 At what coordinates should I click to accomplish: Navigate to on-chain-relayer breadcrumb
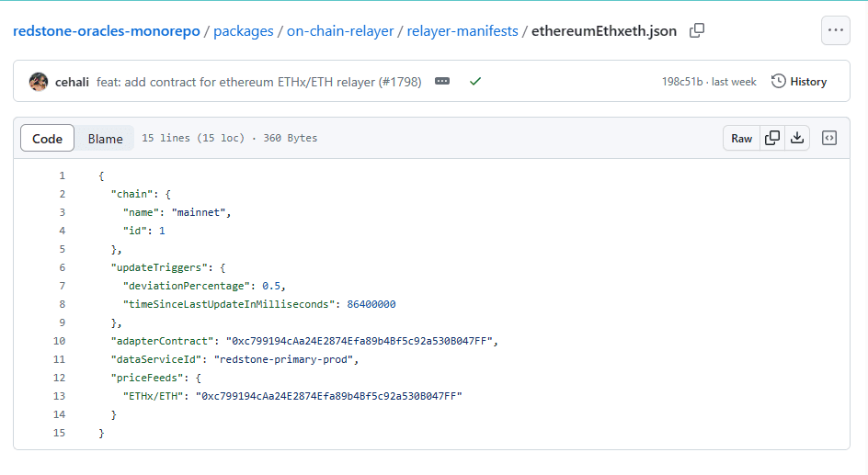[340, 31]
